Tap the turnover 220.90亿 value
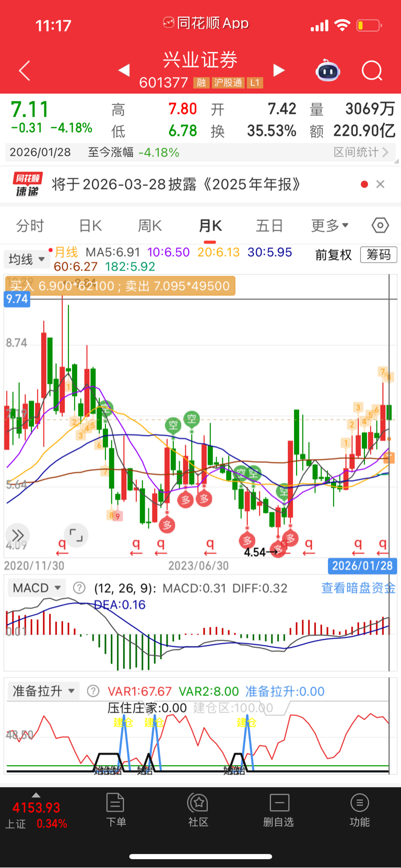 click(364, 131)
